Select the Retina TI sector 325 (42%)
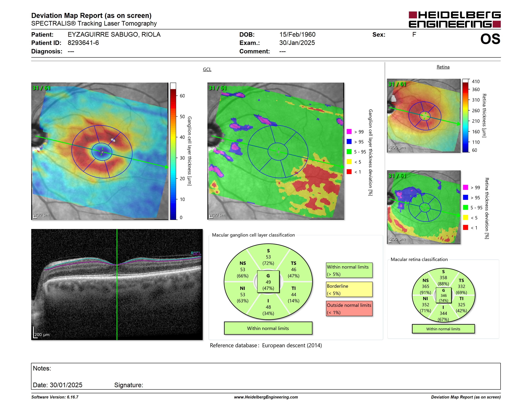532x411 pixels. click(x=461, y=305)
